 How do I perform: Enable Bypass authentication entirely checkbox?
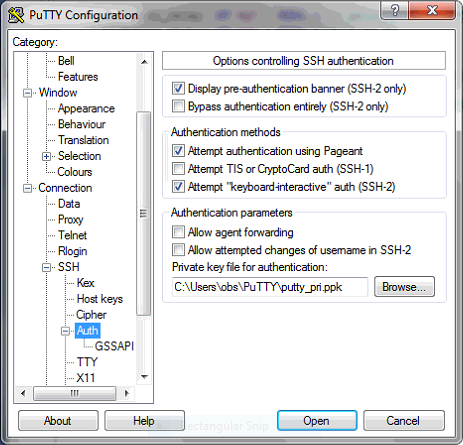[x=178, y=106]
